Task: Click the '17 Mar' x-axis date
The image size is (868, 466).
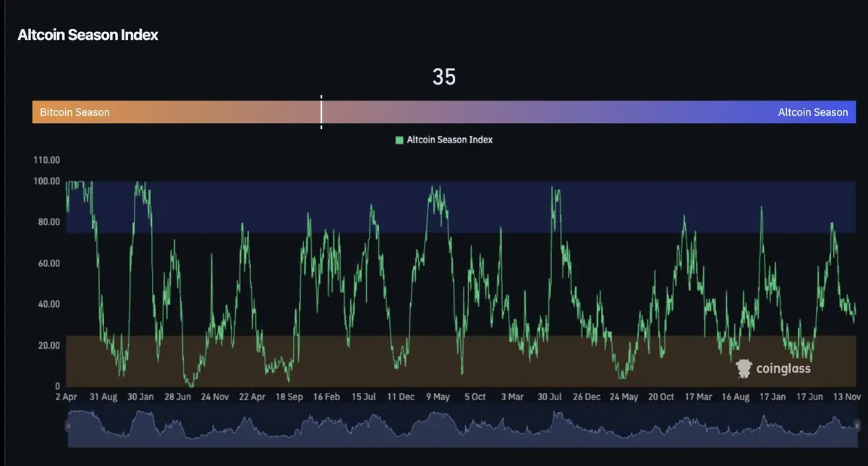Action: click(699, 397)
